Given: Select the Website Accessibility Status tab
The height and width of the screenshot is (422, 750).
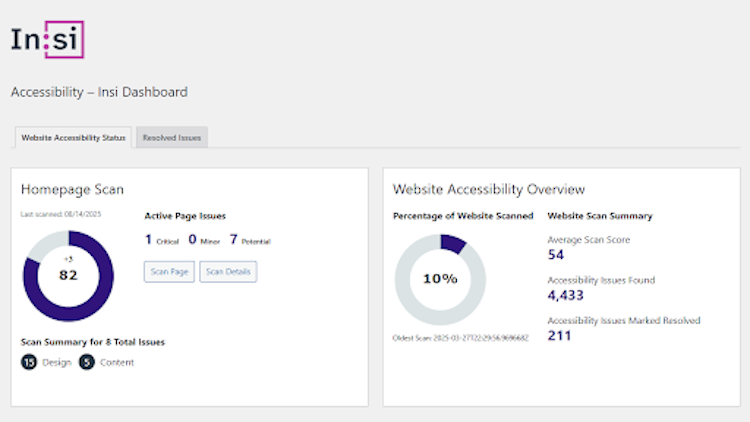Looking at the screenshot, I should click(x=74, y=137).
